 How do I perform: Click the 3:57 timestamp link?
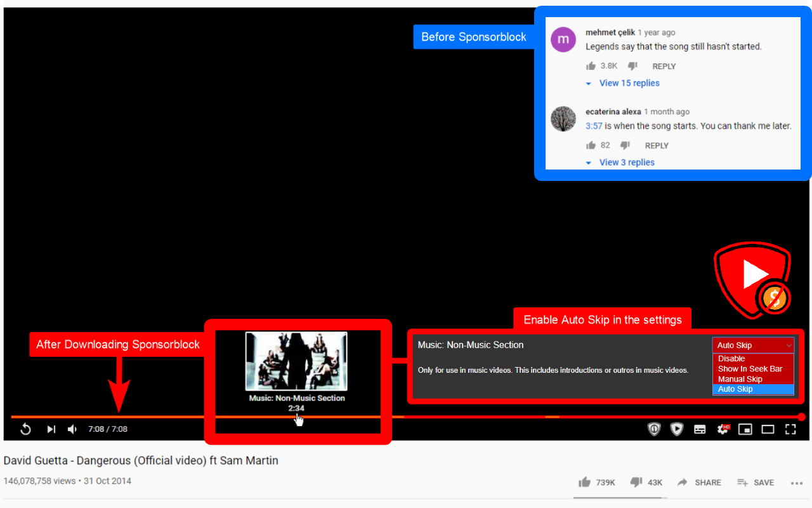(x=594, y=126)
